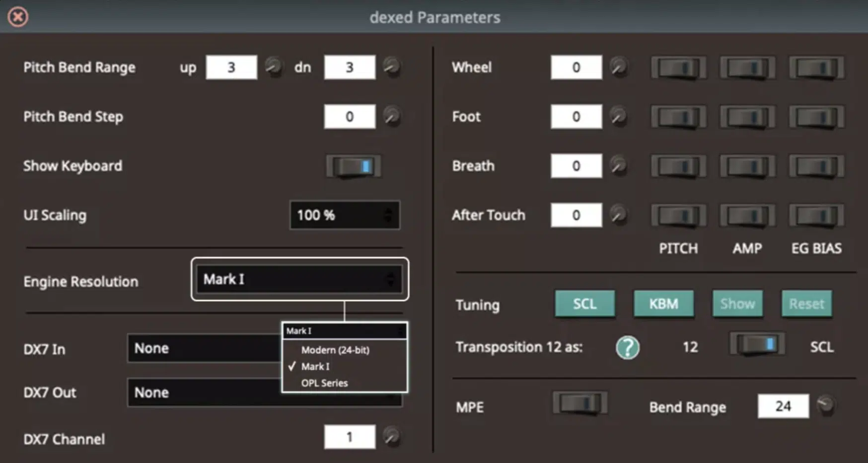Open the Engine Resolution Mark I dropdown

pos(299,279)
